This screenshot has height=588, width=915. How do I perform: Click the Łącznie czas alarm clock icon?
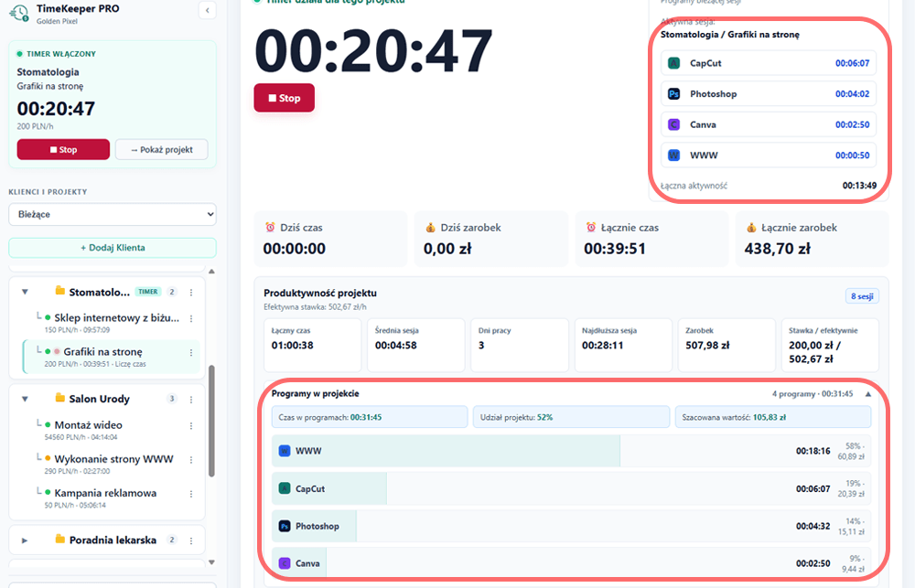tap(591, 228)
